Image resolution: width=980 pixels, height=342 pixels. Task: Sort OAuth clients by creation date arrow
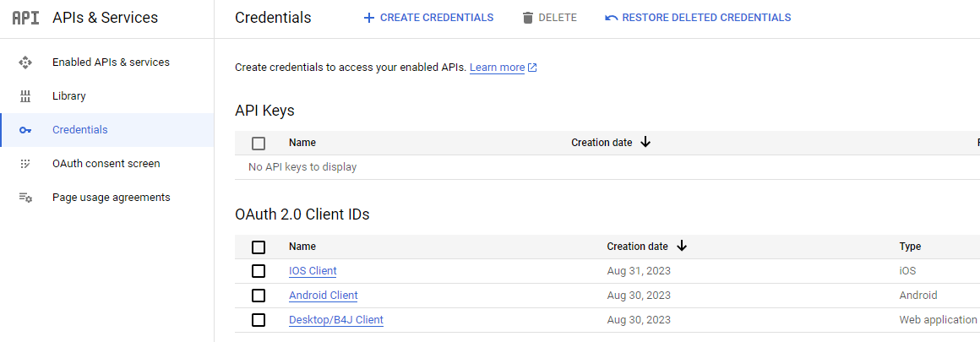[x=682, y=247]
